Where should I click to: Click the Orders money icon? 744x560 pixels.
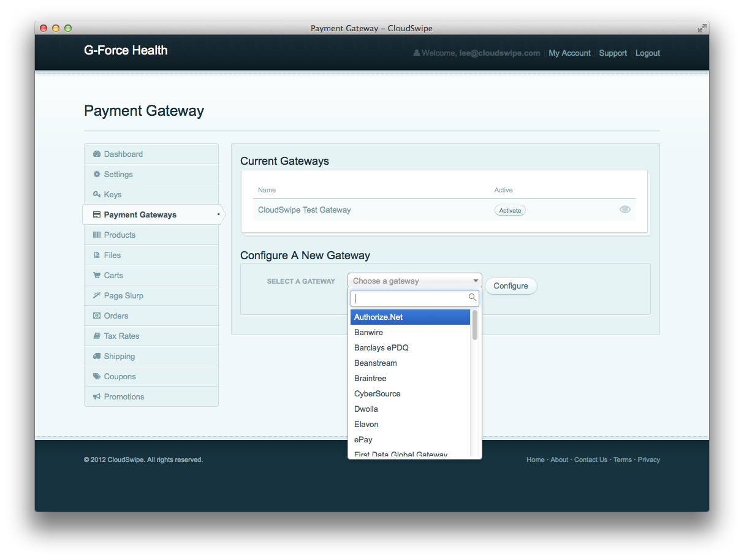(97, 316)
